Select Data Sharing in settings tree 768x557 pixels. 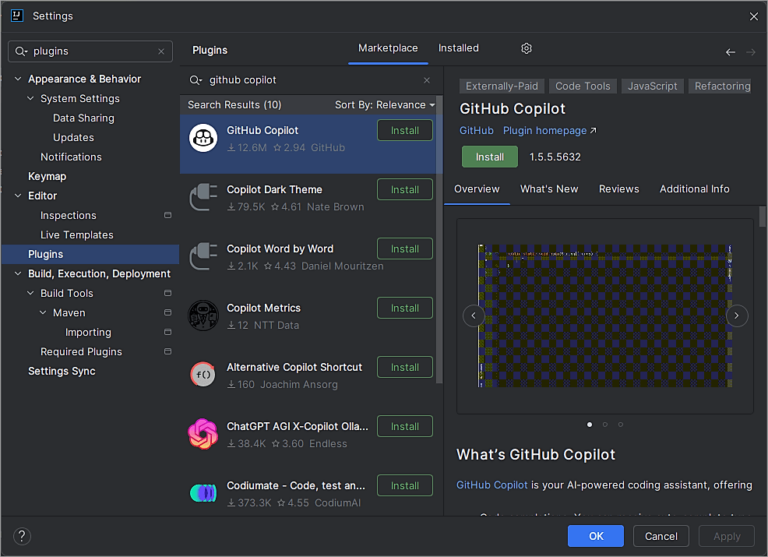83,118
